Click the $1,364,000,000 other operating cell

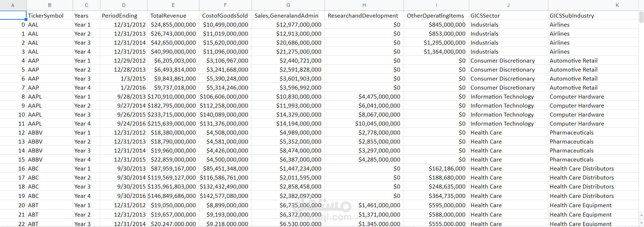click(x=436, y=51)
